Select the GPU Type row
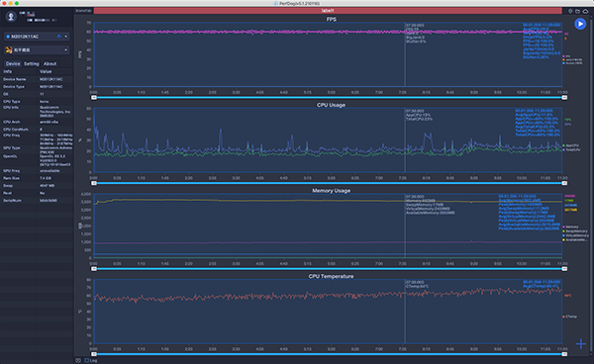The image size is (594, 364). [37, 149]
